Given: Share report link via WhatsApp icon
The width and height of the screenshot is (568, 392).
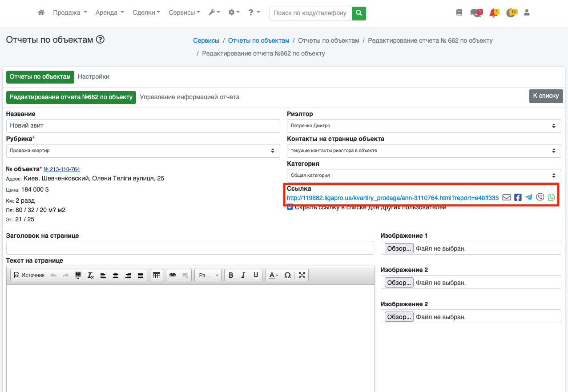Looking at the screenshot, I should pos(552,197).
